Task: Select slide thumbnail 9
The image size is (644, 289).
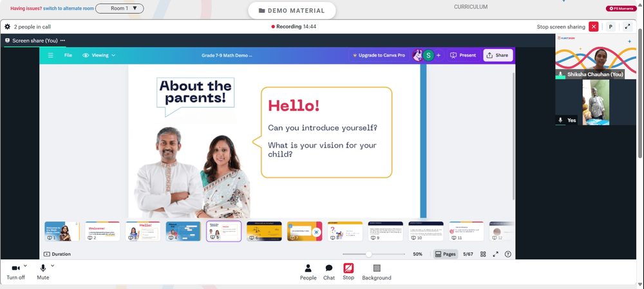Action: 385,232
